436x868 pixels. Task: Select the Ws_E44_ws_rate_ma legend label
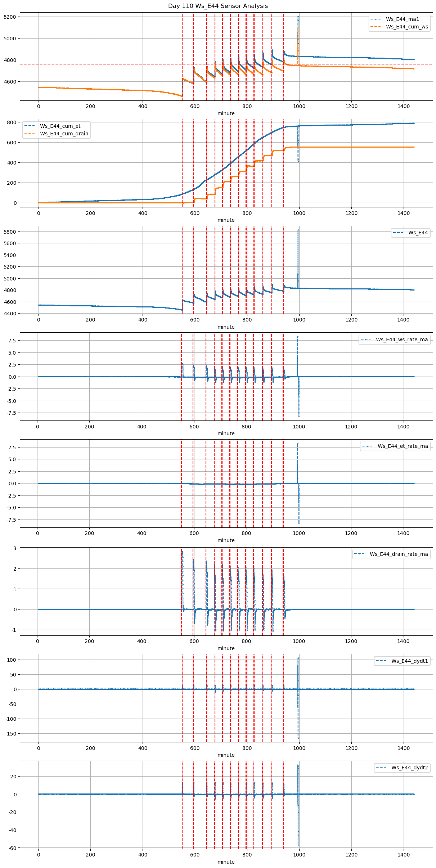[x=402, y=339]
